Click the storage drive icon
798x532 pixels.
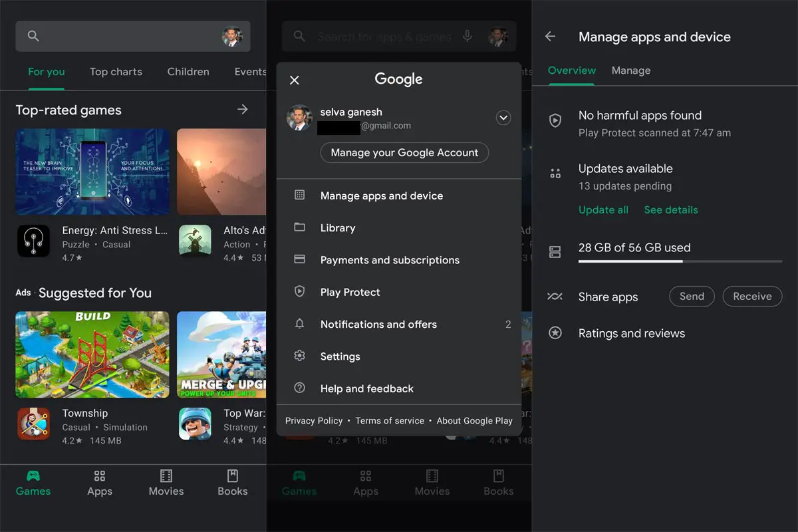[555, 252]
